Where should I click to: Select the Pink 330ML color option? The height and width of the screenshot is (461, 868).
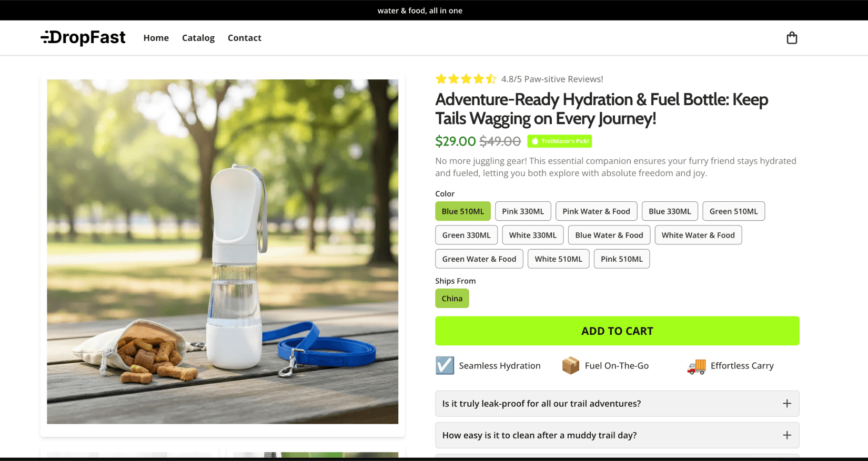coord(523,211)
